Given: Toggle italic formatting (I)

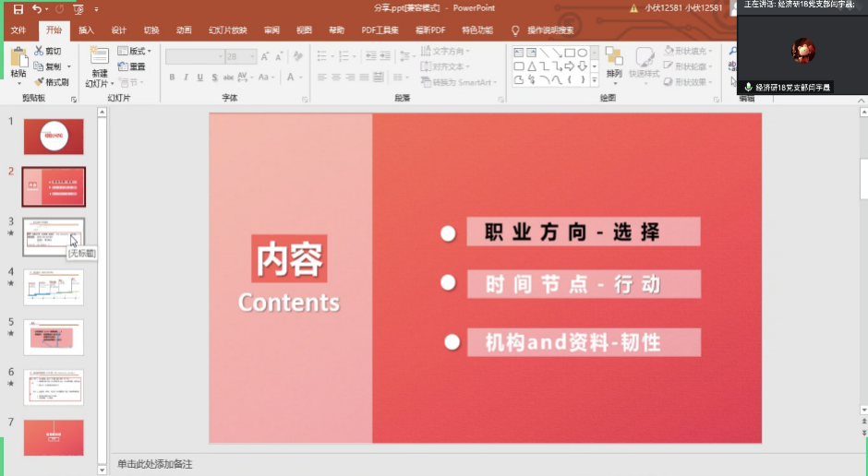Looking at the screenshot, I should [x=186, y=77].
